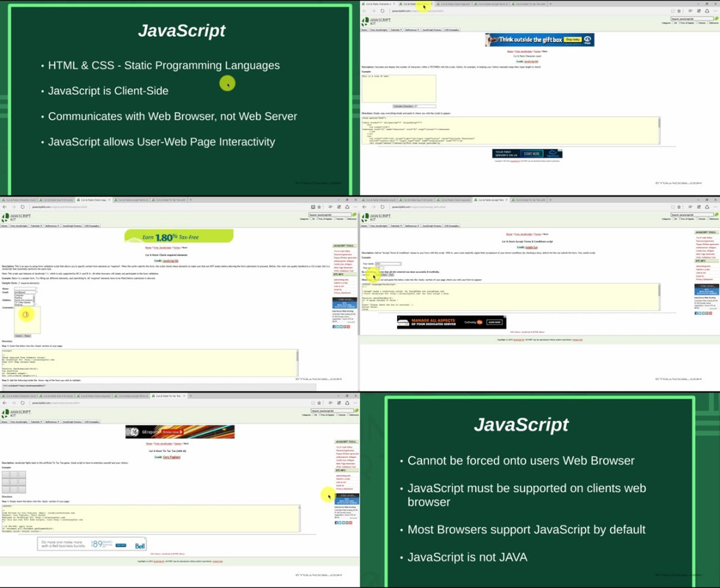Screen dimensions: 720x588
Task: Open Hub icon in Character count browser window
Action: (690, 11)
